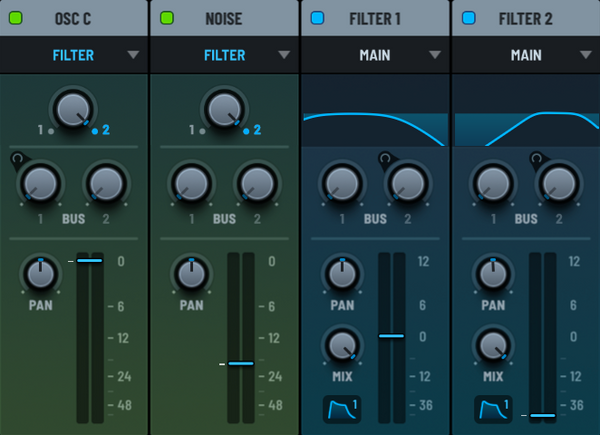The width and height of the screenshot is (600, 435).
Task: Expand the FILTER 1 MAIN output dropdown
Action: coord(435,55)
